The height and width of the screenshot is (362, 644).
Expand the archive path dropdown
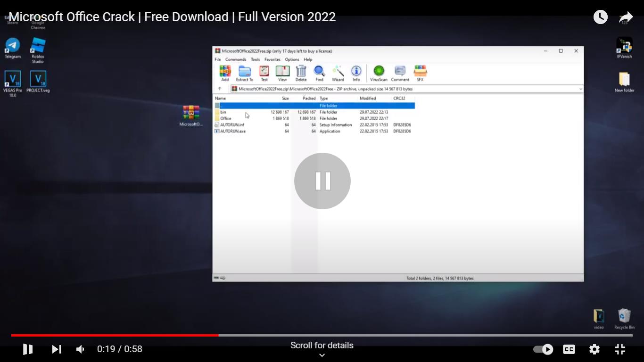(580, 89)
